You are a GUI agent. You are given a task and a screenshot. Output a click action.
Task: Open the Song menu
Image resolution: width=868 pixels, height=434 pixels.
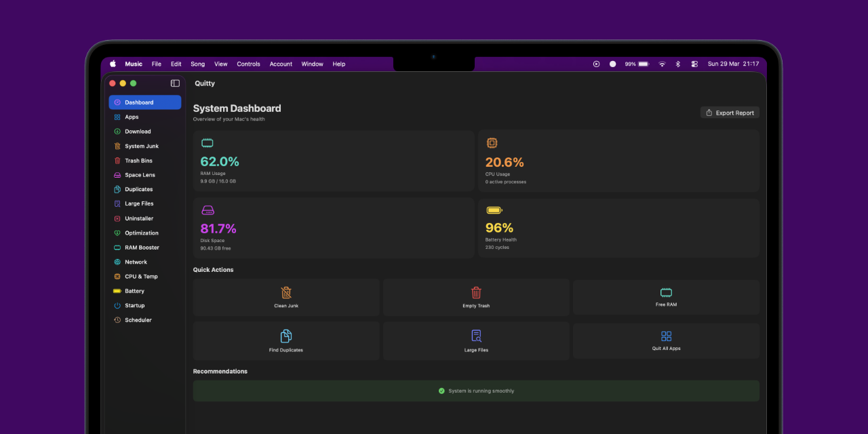197,64
